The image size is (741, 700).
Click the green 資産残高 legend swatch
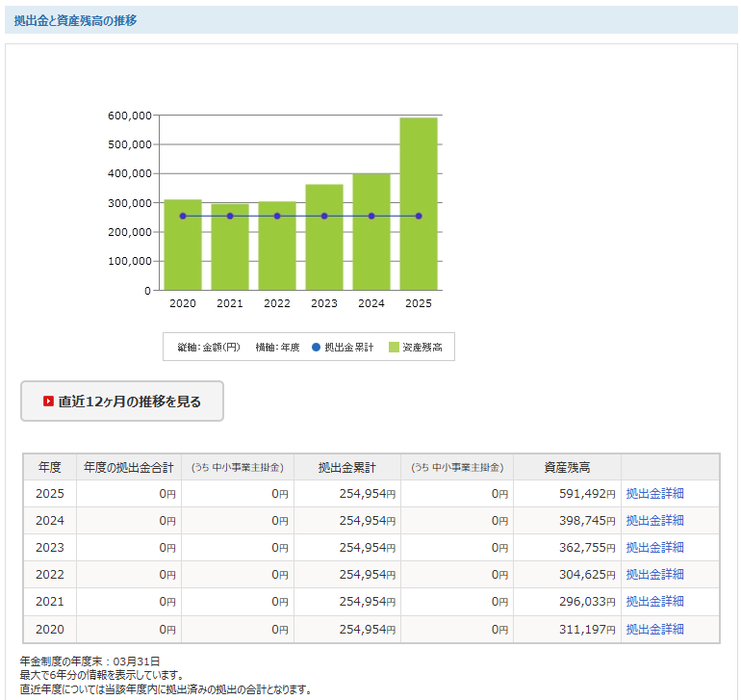pyautogui.click(x=394, y=347)
